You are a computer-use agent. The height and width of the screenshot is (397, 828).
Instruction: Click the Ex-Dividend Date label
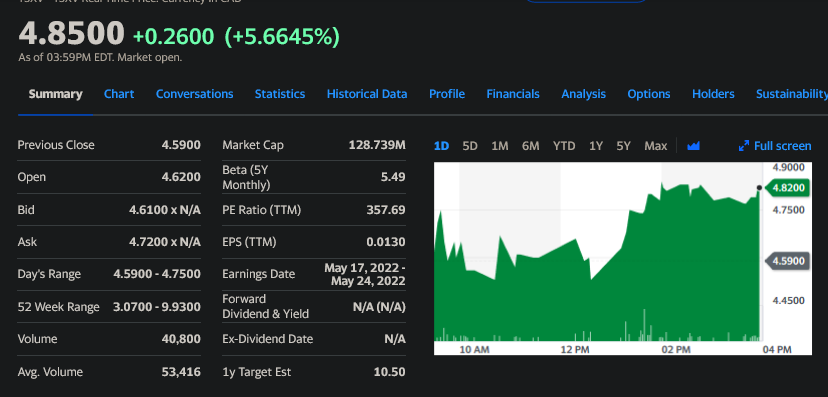pos(268,339)
